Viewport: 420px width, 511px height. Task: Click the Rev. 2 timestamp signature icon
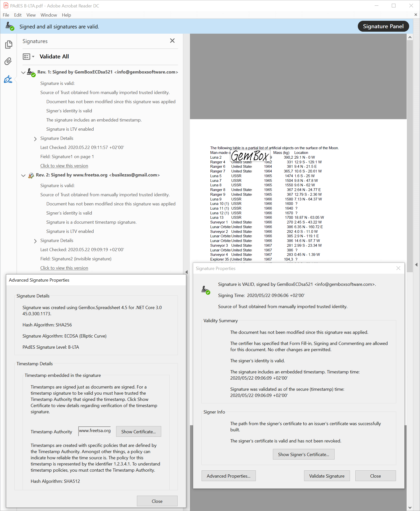(31, 175)
